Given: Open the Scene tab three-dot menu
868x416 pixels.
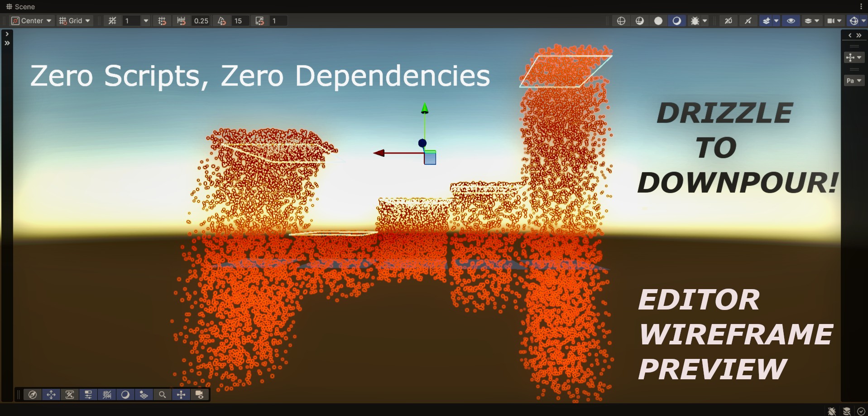Looking at the screenshot, I should 861,7.
